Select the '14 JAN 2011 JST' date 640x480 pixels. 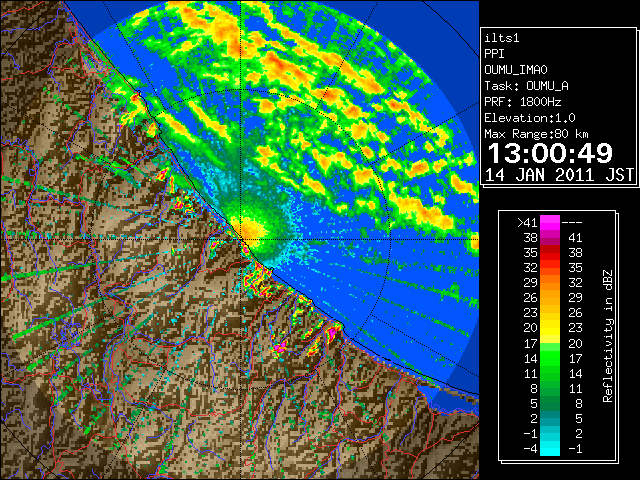559,175
